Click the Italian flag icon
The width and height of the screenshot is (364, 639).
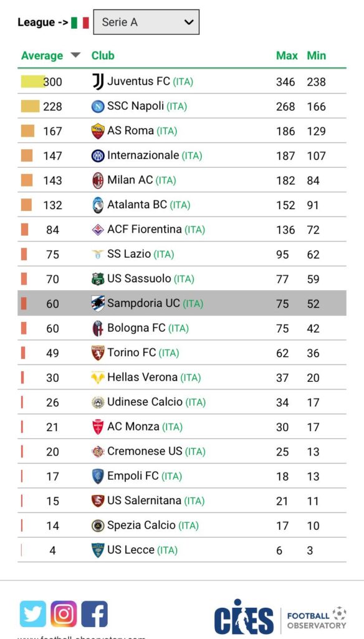coord(80,22)
